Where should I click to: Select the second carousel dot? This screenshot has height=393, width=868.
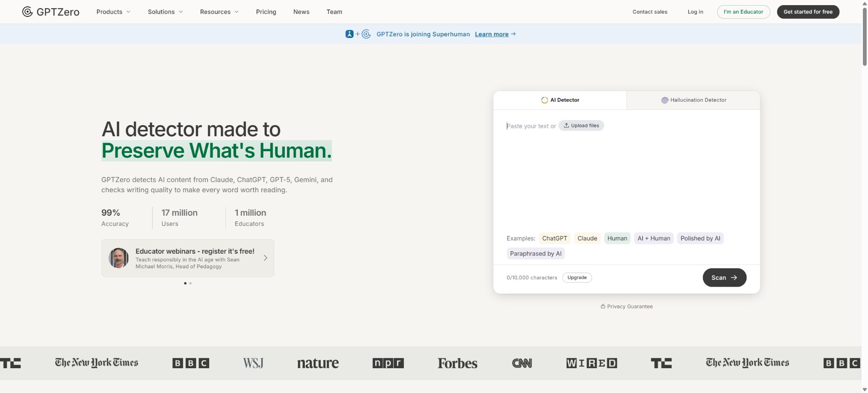(190, 283)
